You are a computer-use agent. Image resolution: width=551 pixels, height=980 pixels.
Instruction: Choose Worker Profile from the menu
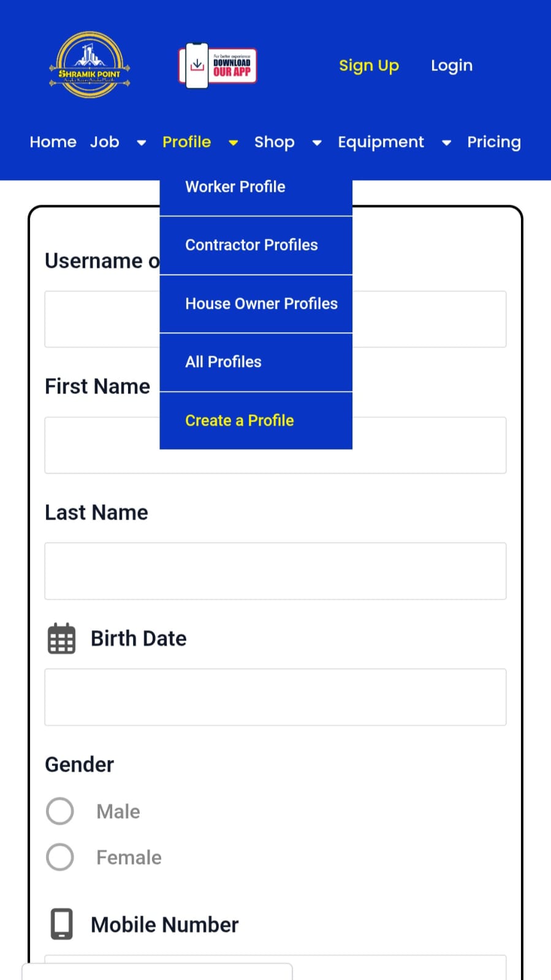pyautogui.click(x=256, y=187)
